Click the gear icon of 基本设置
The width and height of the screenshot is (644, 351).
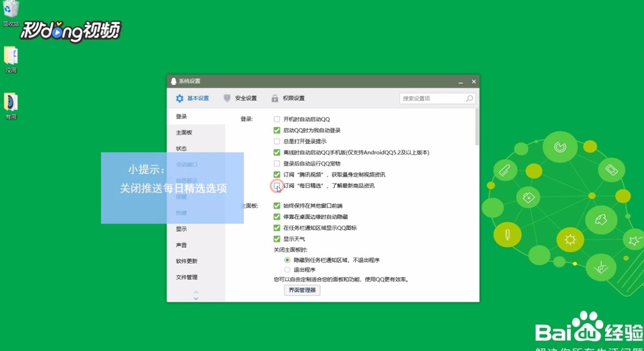pos(179,98)
